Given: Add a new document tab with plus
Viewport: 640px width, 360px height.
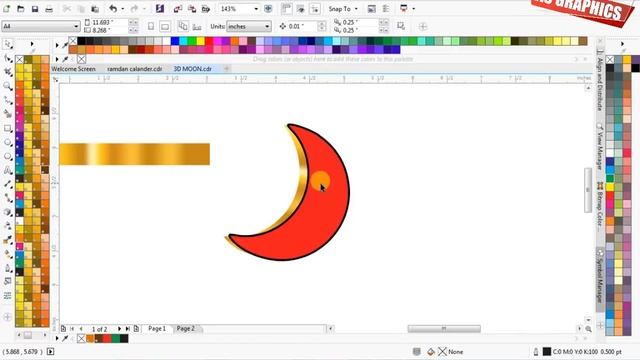Looking at the screenshot, I should pyautogui.click(x=227, y=69).
